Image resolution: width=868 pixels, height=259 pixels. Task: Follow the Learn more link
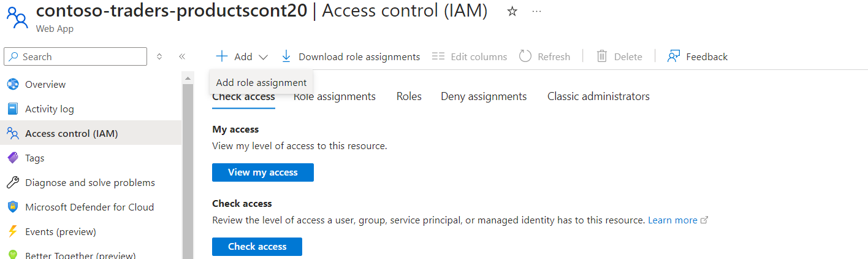(x=672, y=220)
